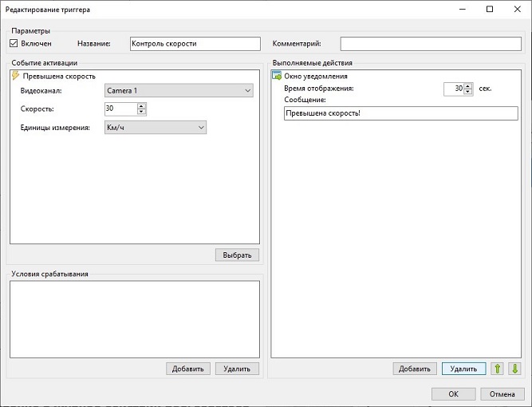Screen dimensions: 532x407
Task: Click Удалить under Условия срабатывания
Action: coord(237,369)
